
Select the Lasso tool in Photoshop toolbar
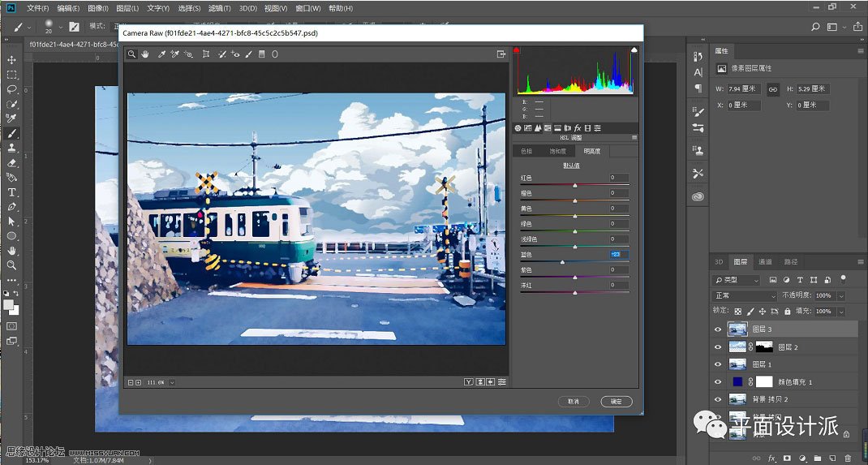(11, 89)
